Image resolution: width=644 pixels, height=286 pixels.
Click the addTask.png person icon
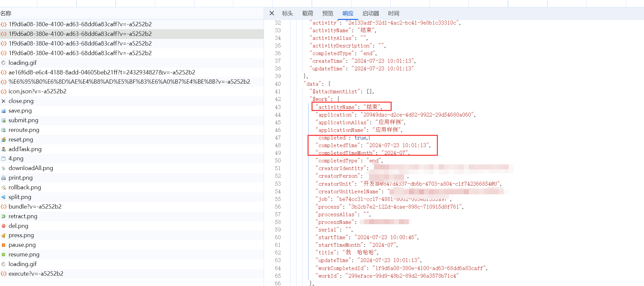pyautogui.click(x=3, y=149)
